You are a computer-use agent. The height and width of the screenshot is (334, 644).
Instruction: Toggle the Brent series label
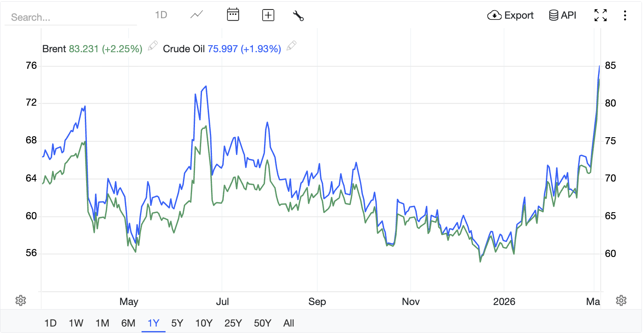54,48
